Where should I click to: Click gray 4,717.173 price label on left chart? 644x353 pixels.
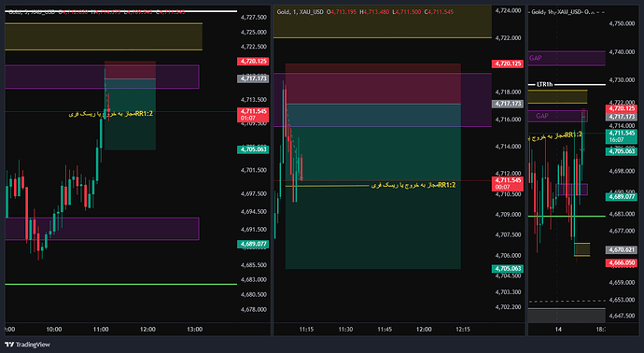pos(253,78)
